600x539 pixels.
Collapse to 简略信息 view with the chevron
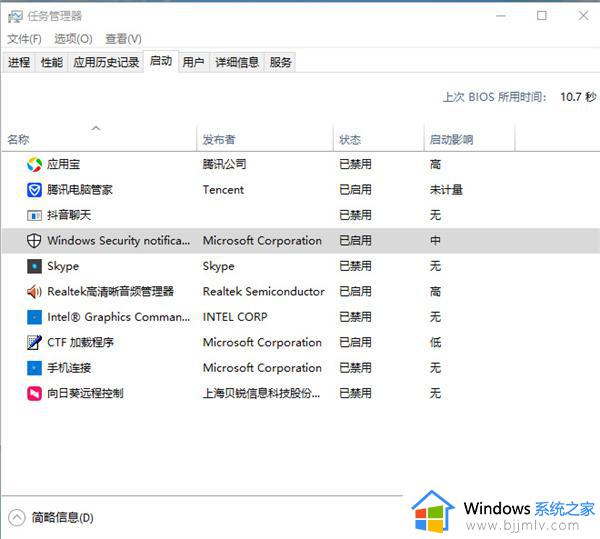[16, 518]
